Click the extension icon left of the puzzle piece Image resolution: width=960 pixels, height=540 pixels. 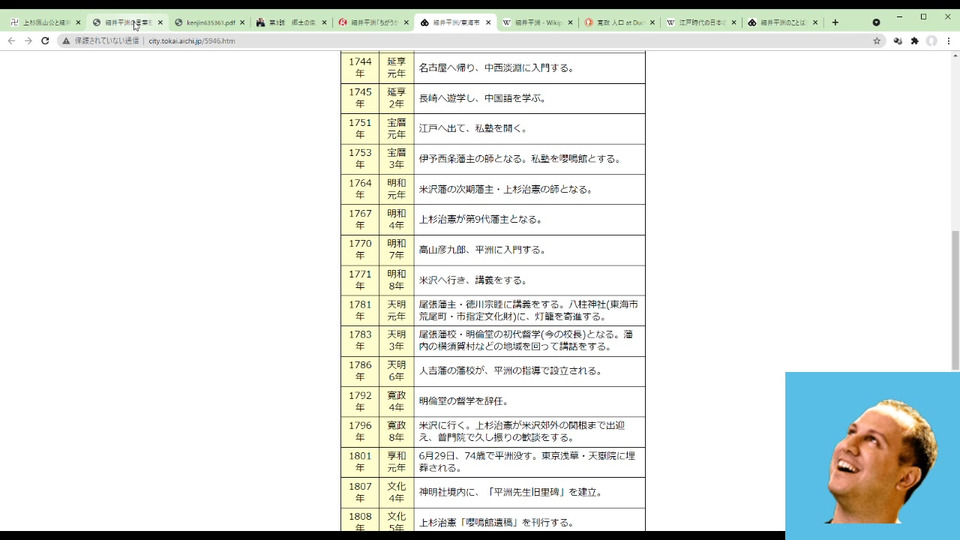point(898,41)
